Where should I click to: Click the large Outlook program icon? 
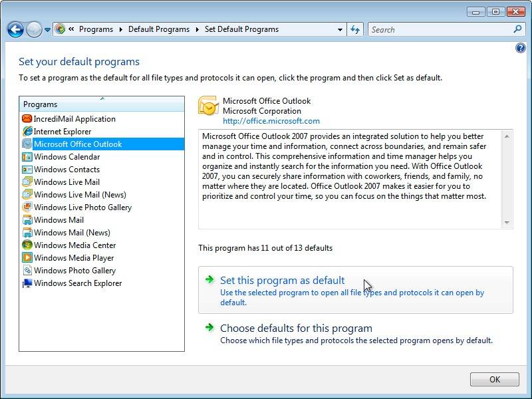coord(208,106)
